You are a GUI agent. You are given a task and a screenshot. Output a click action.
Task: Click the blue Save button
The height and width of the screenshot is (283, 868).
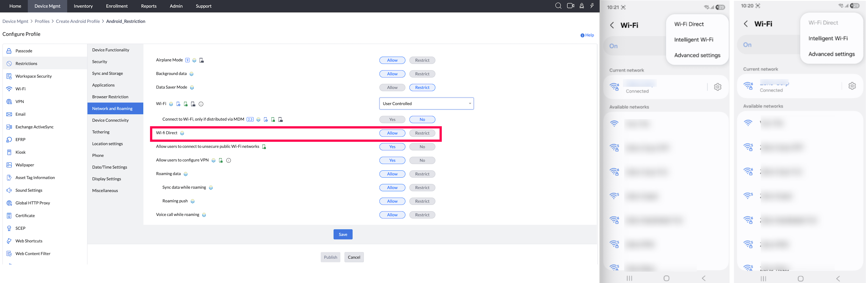point(343,235)
